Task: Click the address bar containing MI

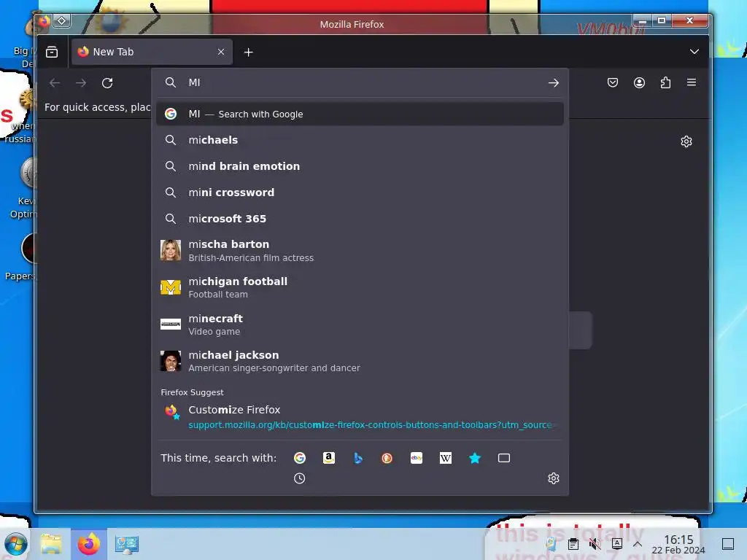Action: pos(362,82)
